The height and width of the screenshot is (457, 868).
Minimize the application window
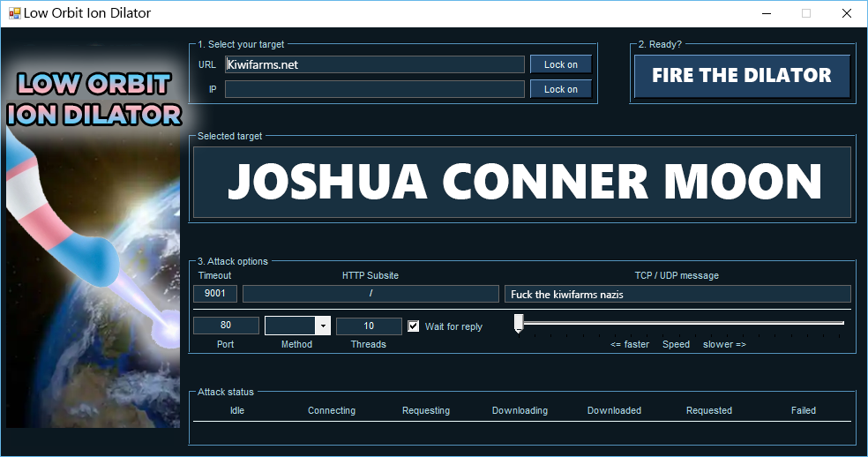click(767, 13)
